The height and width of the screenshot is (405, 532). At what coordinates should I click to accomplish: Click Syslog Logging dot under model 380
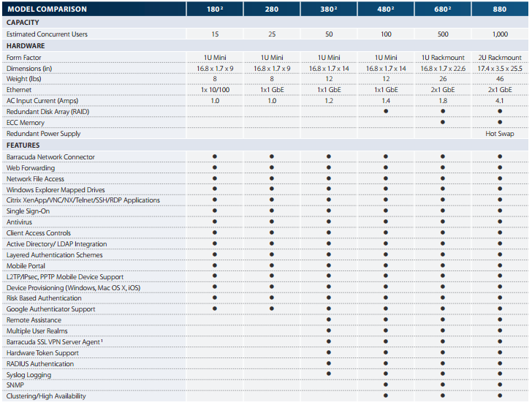pos(329,374)
